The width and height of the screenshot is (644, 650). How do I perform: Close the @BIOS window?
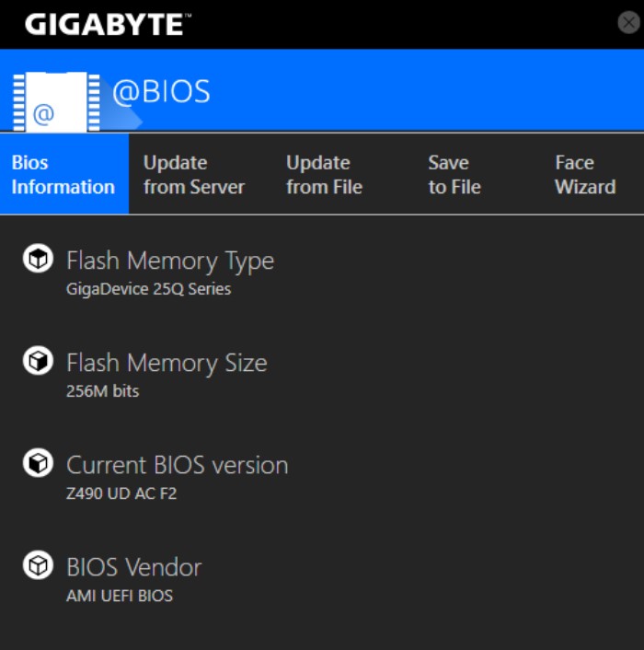(628, 22)
